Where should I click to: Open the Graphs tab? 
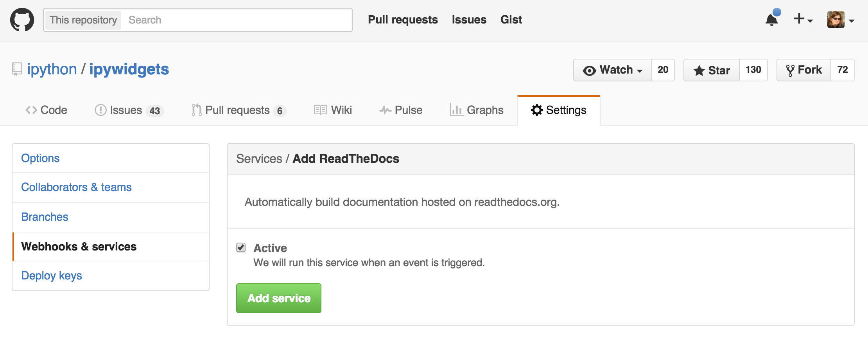(x=477, y=110)
